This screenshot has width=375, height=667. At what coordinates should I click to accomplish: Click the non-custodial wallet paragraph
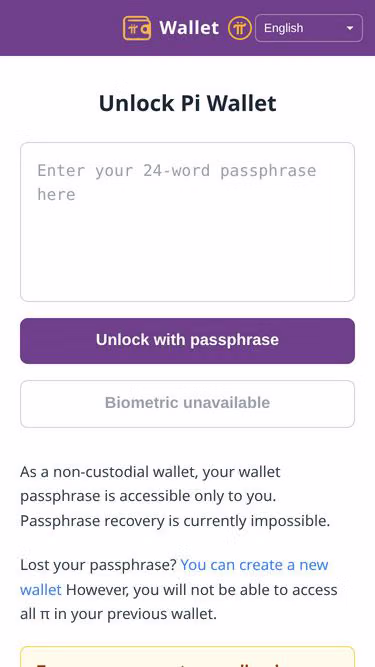pyautogui.click(x=175, y=496)
